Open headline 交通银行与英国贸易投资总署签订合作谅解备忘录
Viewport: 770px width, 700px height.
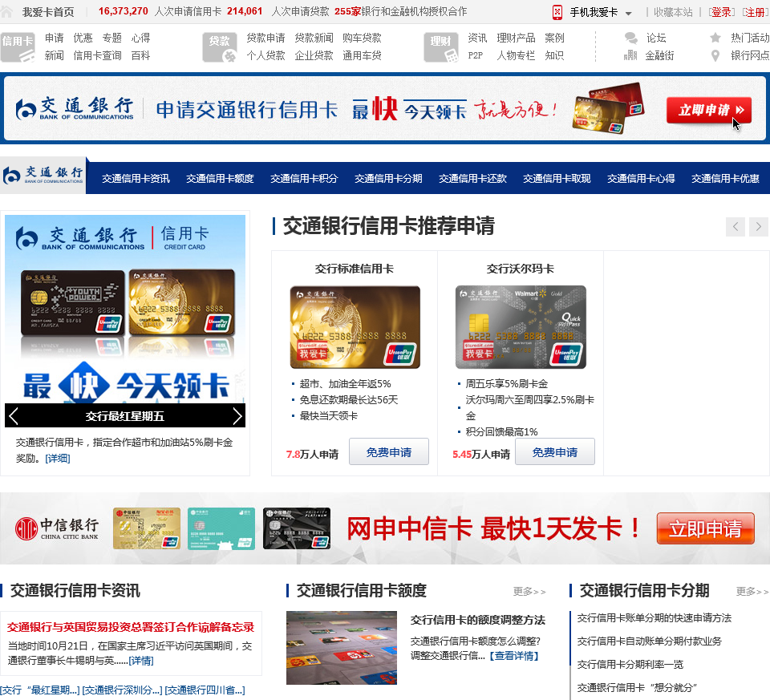pyautogui.click(x=131, y=627)
